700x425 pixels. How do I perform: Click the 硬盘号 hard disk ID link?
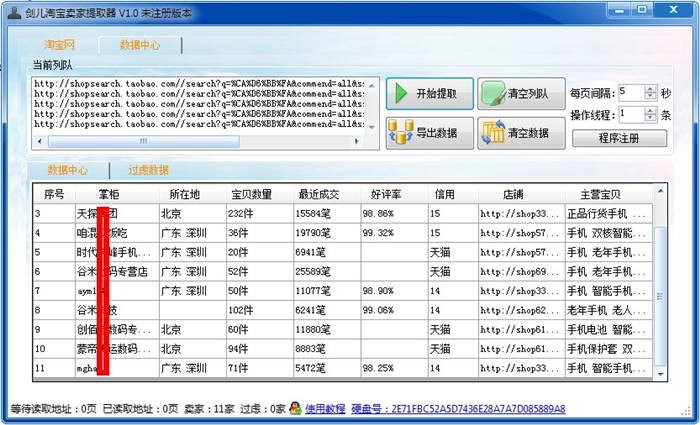click(x=458, y=408)
